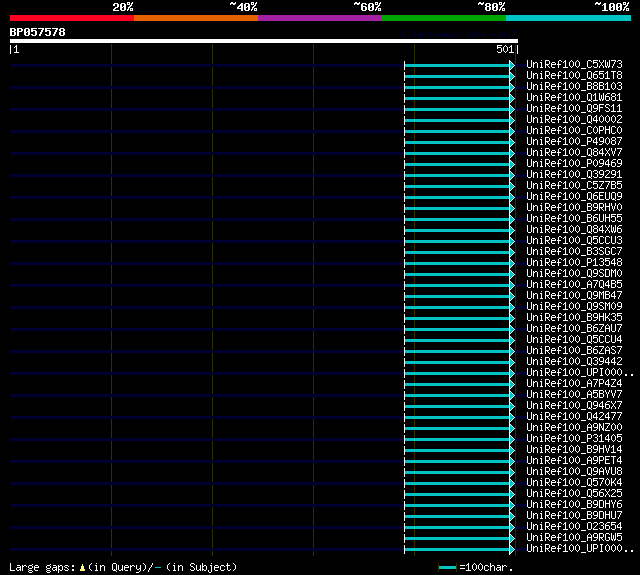Click the cyan alignment bar for UniRef100_P13548

457,264
